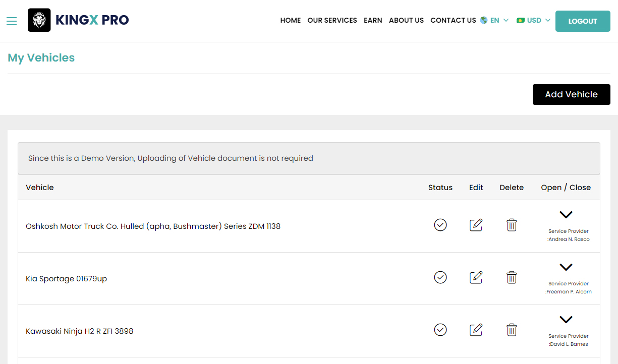Edit the Oshkosh Motor Truck vehicle
618x364 pixels.
[x=476, y=225]
